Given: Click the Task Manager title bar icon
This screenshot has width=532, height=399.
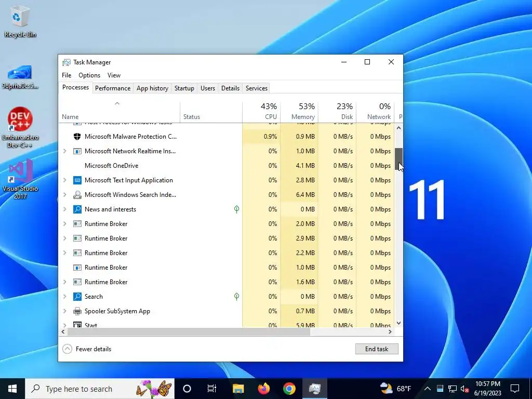Looking at the screenshot, I should [66, 62].
